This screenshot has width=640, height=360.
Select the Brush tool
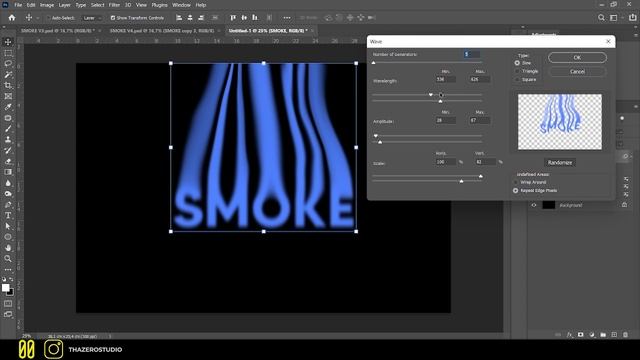(8, 129)
